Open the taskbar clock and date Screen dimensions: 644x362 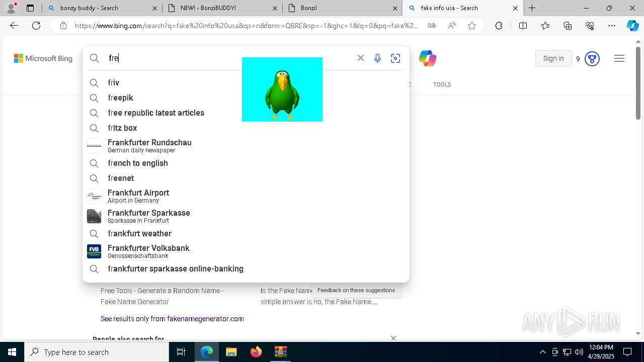click(x=601, y=352)
